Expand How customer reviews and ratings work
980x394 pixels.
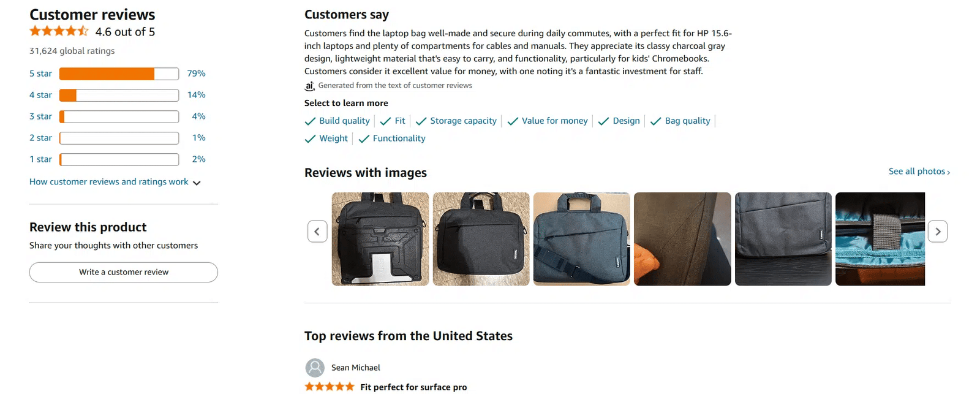(x=115, y=182)
